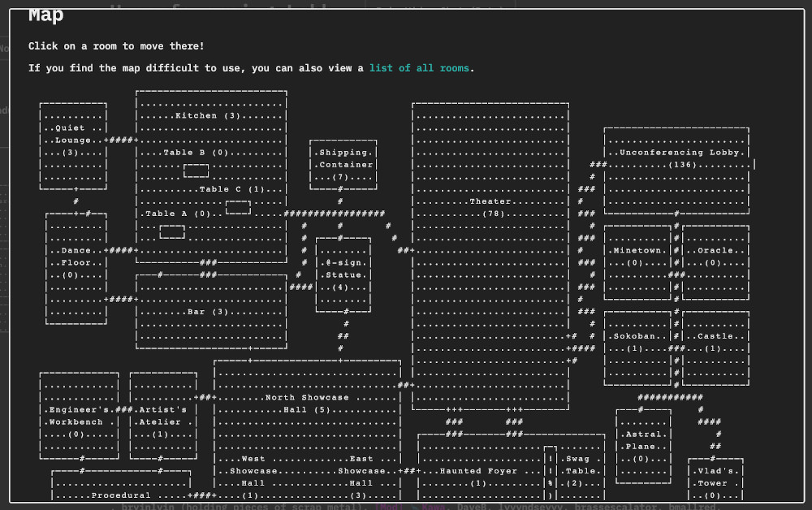
Task: Move to the Shipping Container room
Action: pos(343,165)
